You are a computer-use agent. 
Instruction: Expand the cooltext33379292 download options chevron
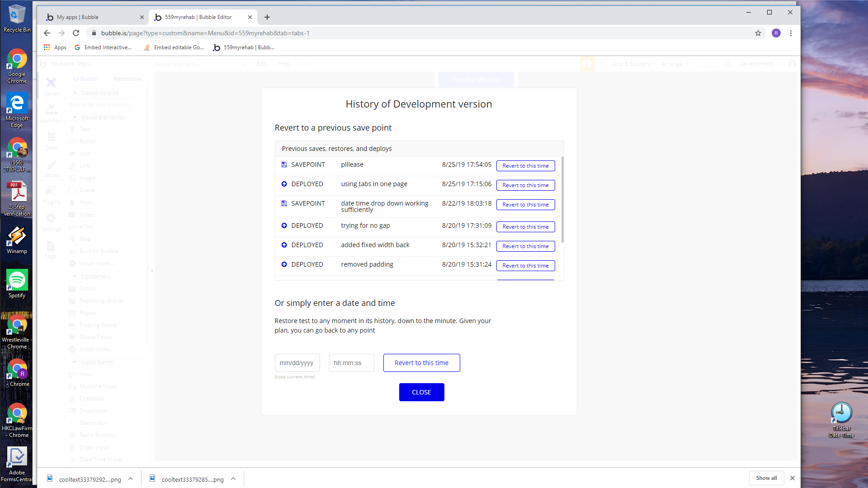click(x=131, y=479)
